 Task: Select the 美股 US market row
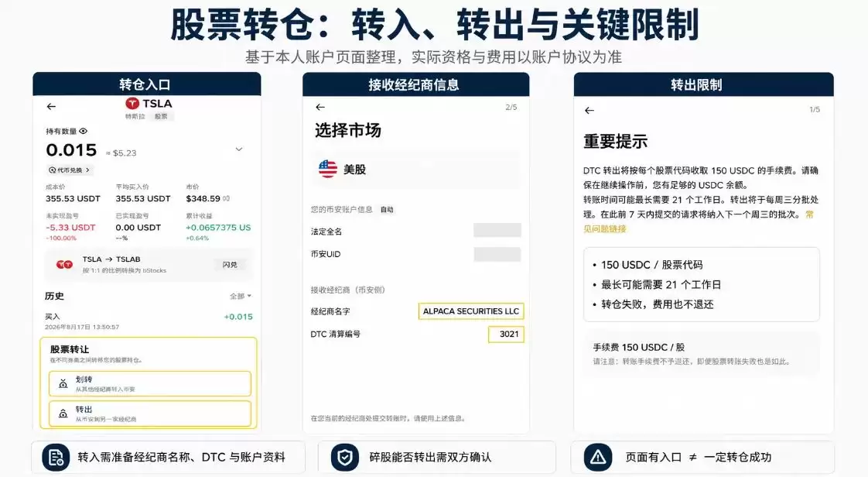[x=416, y=169]
